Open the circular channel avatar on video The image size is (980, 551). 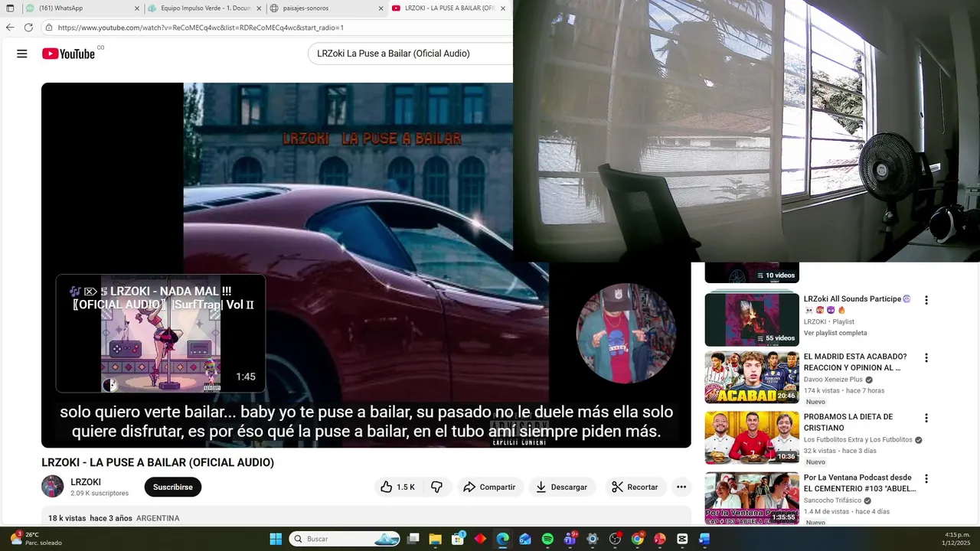pos(626,334)
